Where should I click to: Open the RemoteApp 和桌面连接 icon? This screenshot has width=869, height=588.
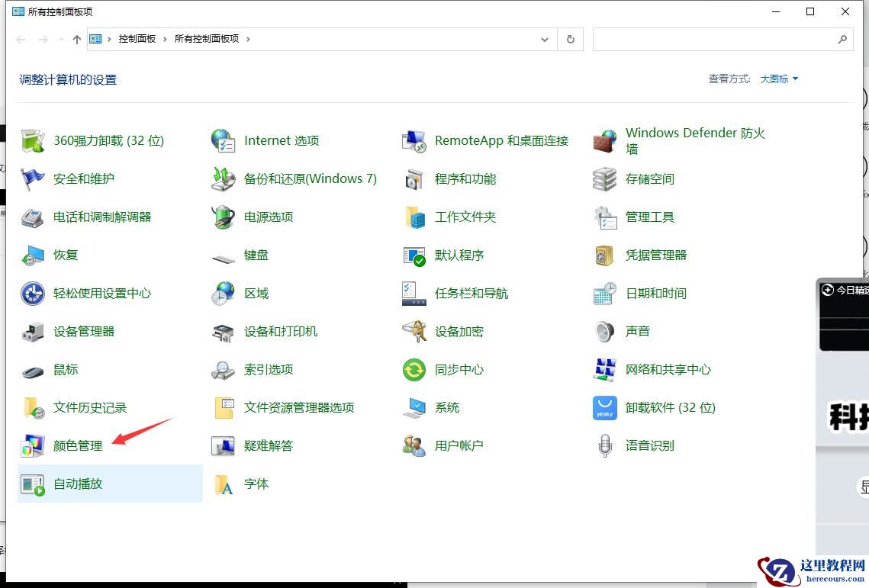[x=414, y=141]
